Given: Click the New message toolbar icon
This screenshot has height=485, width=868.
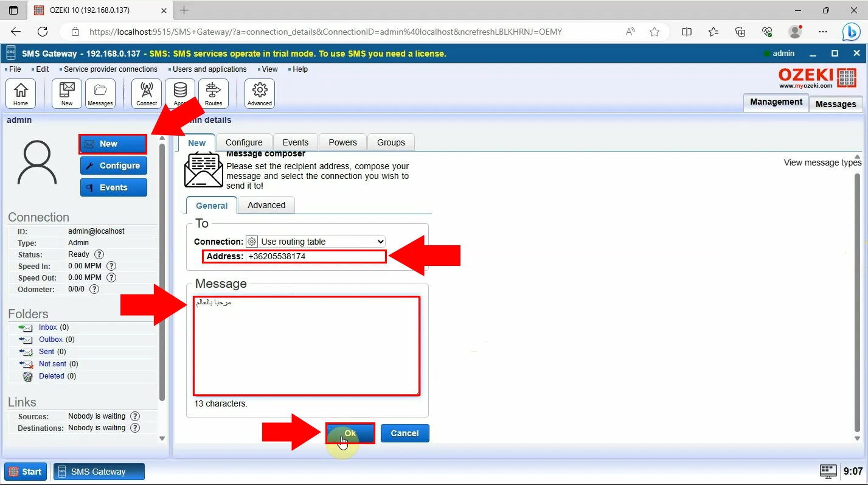Looking at the screenshot, I should coord(67,94).
